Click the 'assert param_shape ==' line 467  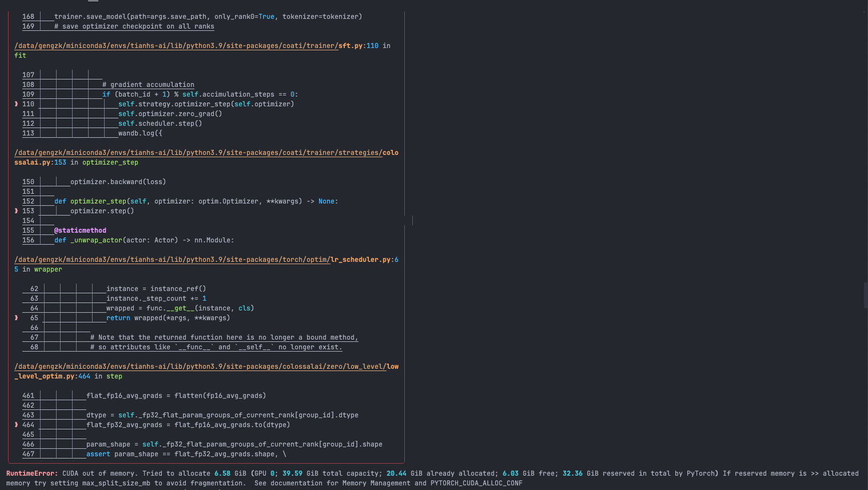point(186,454)
